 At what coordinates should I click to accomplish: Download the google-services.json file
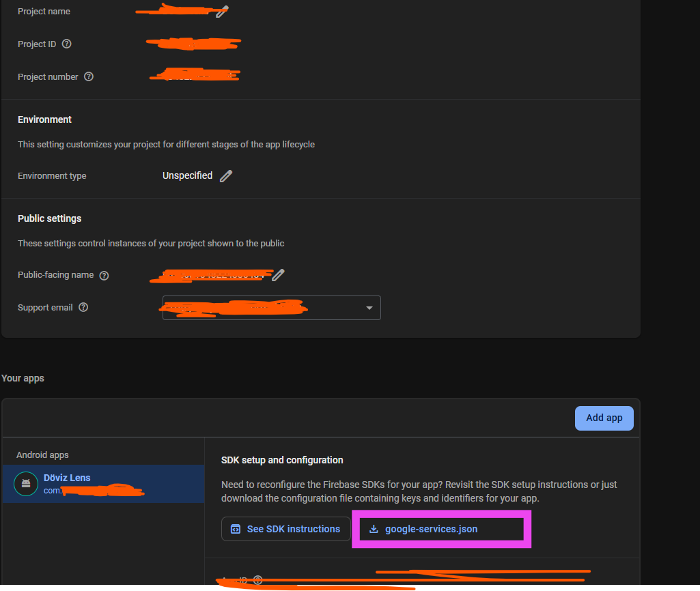click(x=431, y=529)
